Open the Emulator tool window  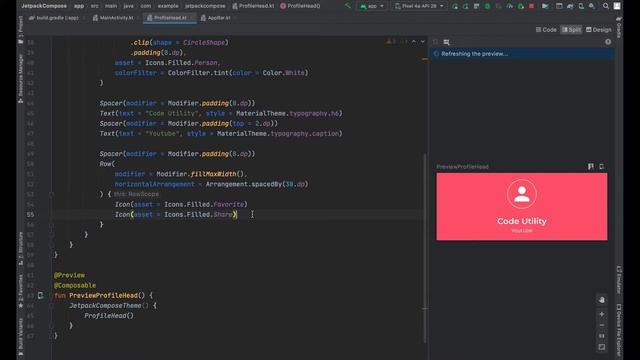pyautogui.click(x=619, y=280)
